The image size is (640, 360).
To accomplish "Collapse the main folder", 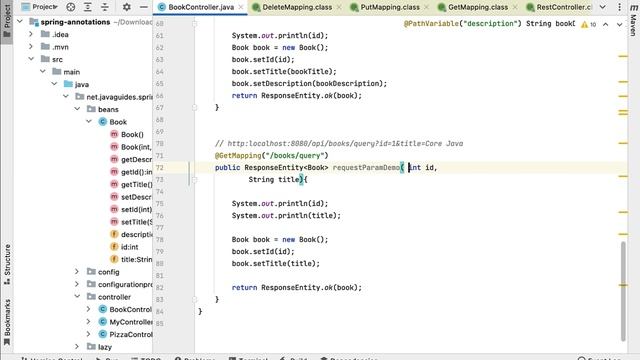I will coord(42,71).
